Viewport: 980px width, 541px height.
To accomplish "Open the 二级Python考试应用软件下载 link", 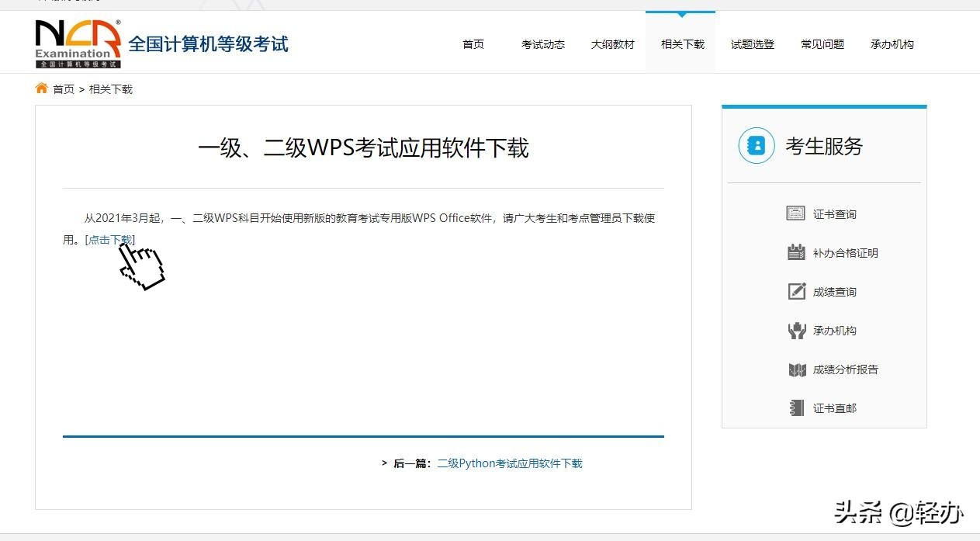I will coord(510,463).
